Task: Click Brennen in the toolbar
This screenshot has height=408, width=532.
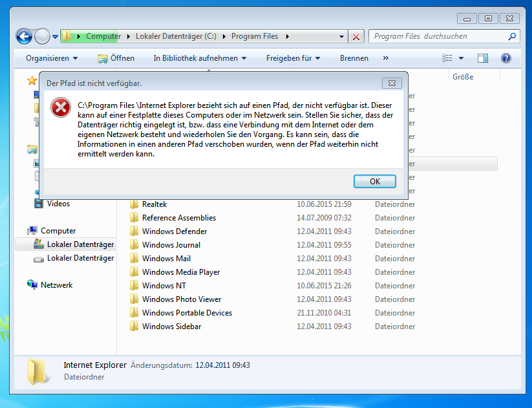Action: [x=354, y=58]
